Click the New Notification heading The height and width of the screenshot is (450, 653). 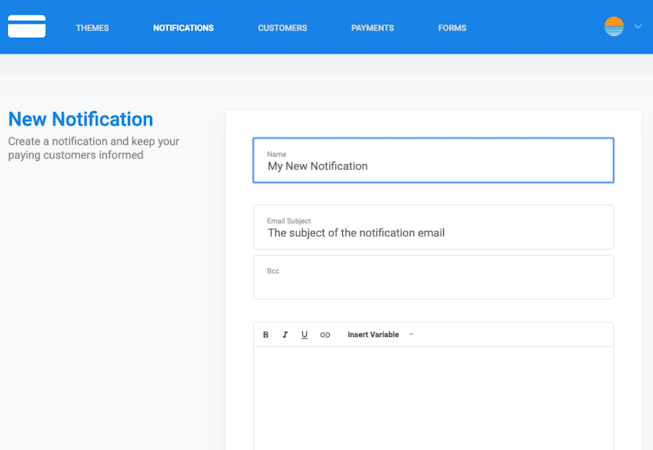[x=81, y=119]
